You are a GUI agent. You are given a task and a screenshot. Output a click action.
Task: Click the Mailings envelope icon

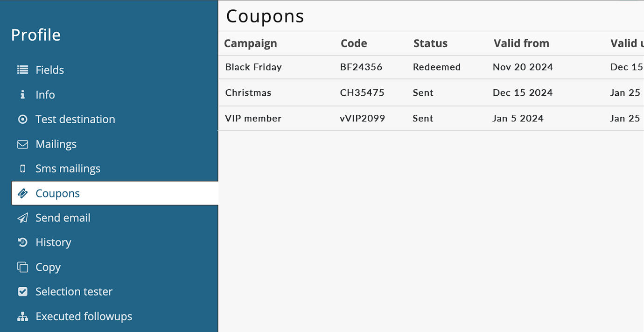[x=22, y=144]
